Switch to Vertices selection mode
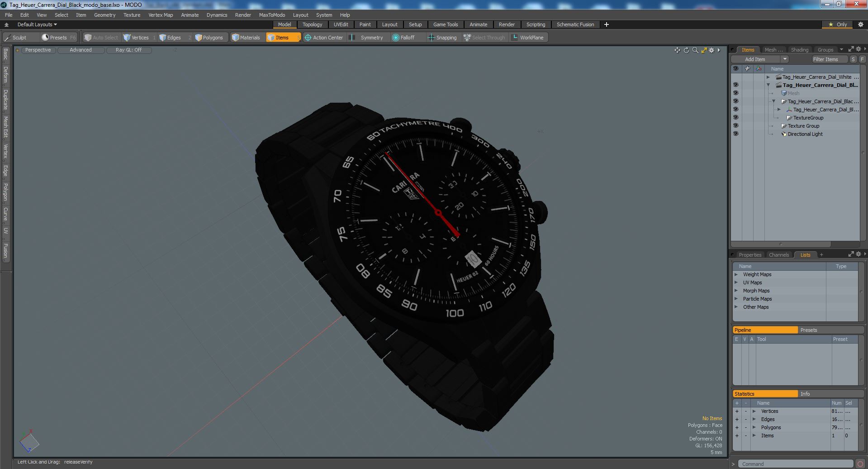Screen dimensions: 868x469 pos(139,38)
